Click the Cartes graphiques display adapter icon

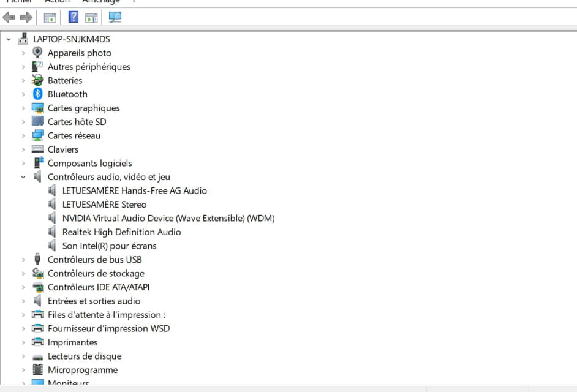37,108
